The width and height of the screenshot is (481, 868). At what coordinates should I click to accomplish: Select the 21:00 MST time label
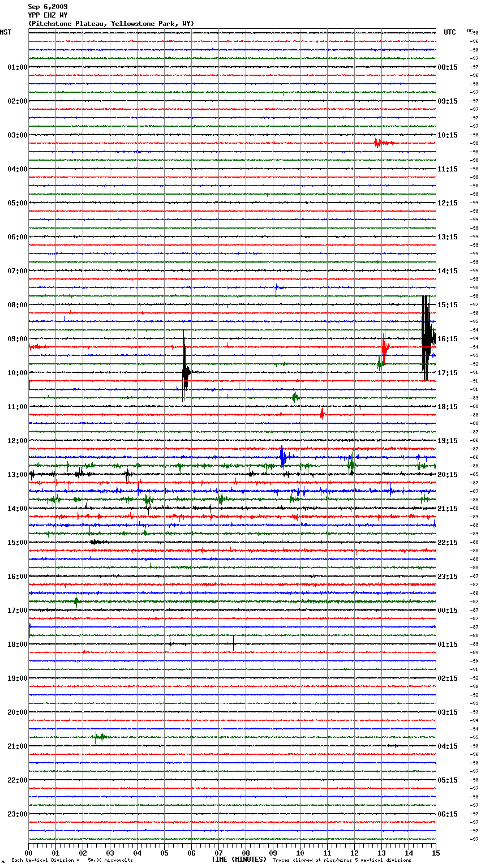pos(17,746)
